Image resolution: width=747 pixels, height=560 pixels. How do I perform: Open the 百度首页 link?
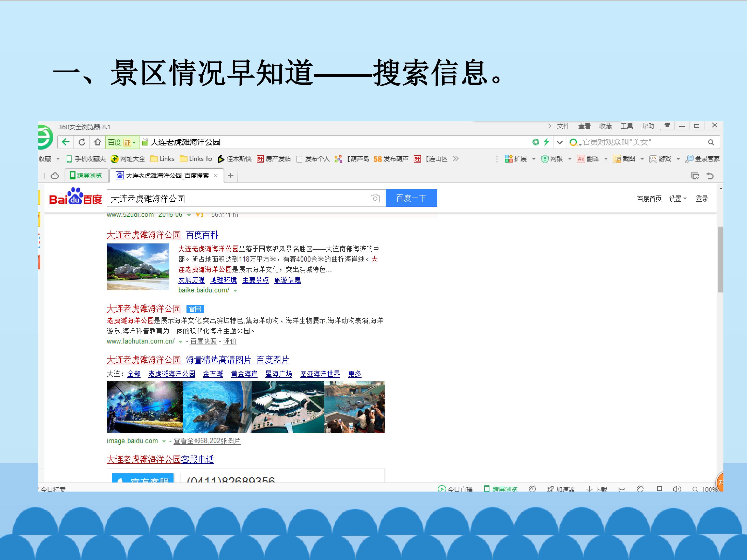(x=649, y=199)
